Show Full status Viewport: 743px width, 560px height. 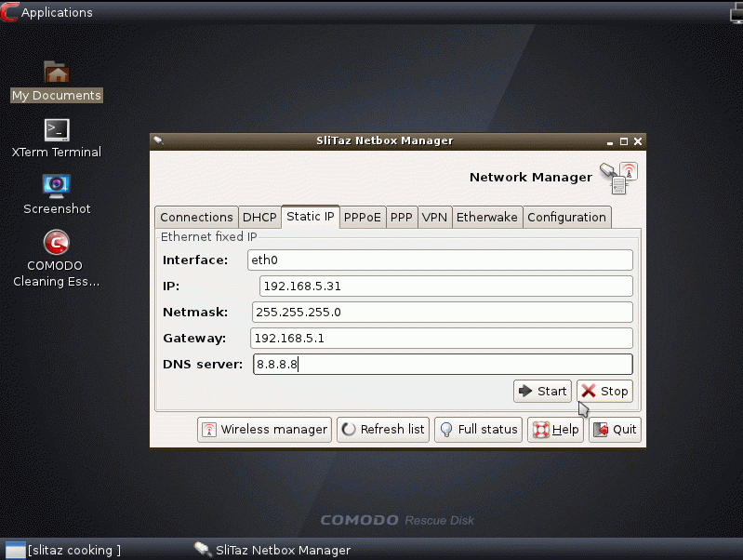479,430
